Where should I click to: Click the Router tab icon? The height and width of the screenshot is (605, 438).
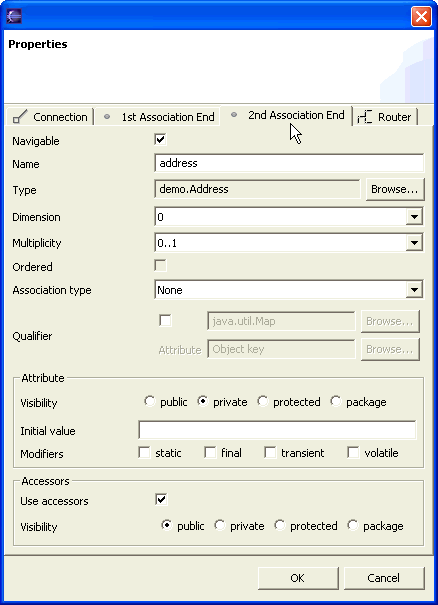click(365, 117)
